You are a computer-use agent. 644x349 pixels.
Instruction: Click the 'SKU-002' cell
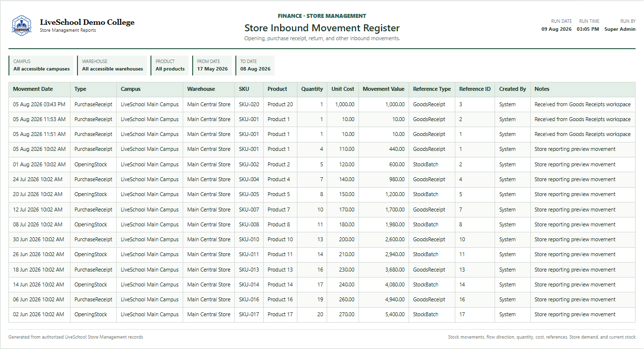[x=249, y=165]
